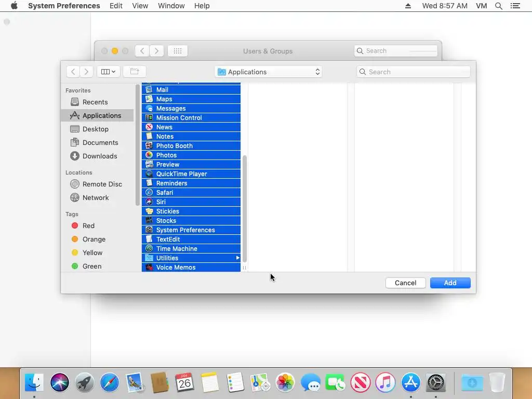The image size is (532, 399).
Task: Open Downloads in sidebar
Action: (97, 156)
